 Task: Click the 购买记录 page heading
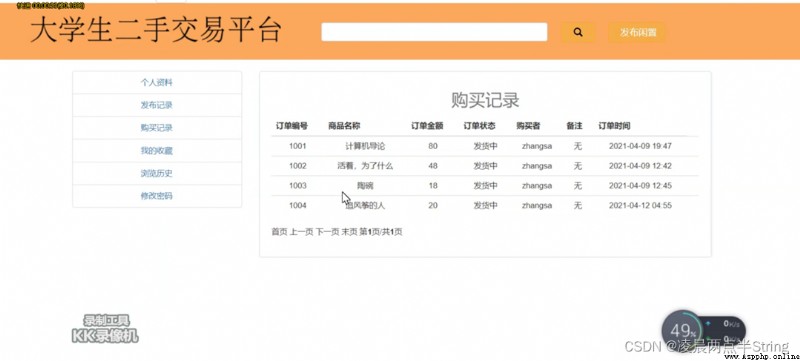click(485, 100)
